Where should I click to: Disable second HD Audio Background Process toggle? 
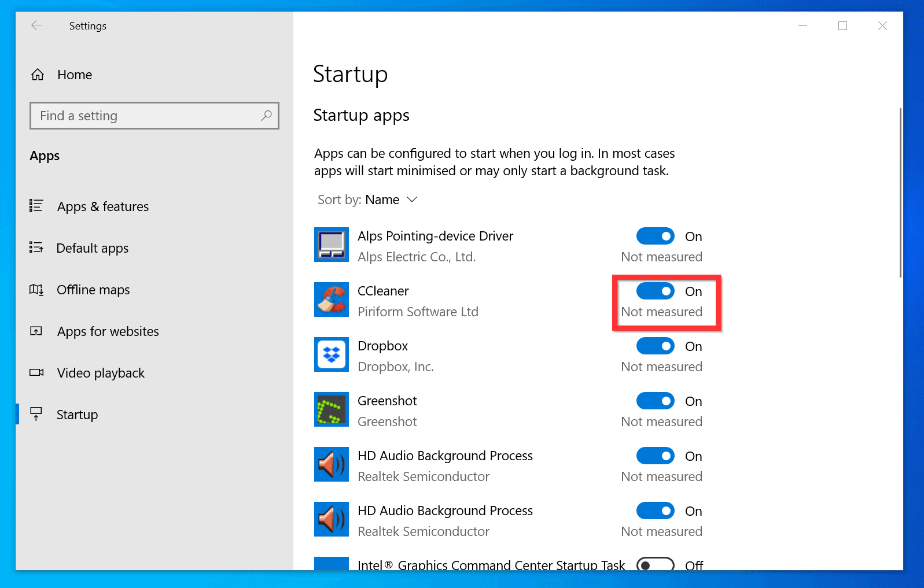pyautogui.click(x=656, y=511)
